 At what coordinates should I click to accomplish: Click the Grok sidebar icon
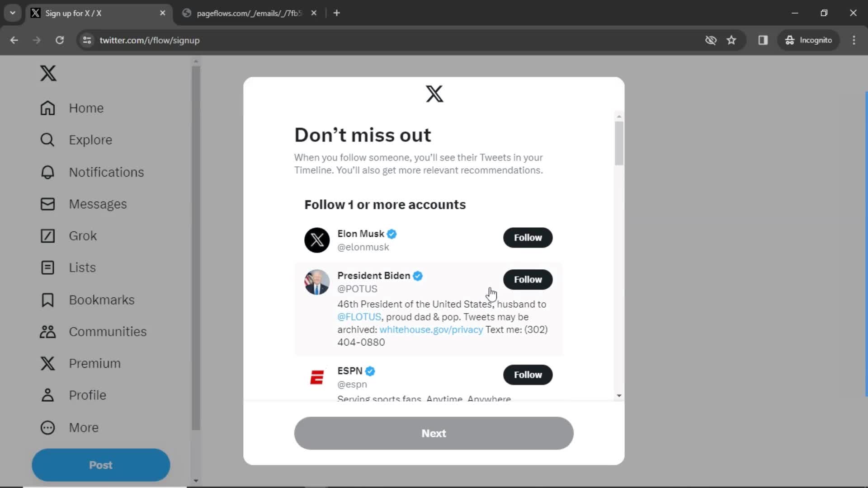pyautogui.click(x=47, y=235)
